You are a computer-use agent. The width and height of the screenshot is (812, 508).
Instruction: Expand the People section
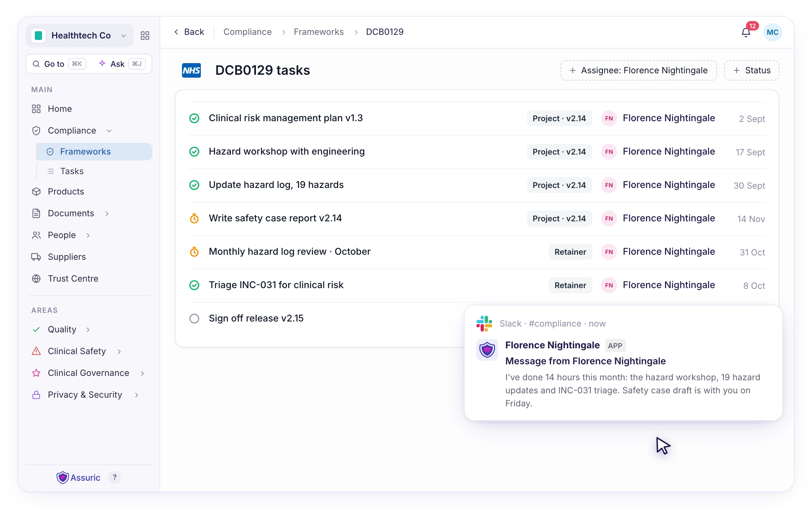pyautogui.click(x=88, y=235)
